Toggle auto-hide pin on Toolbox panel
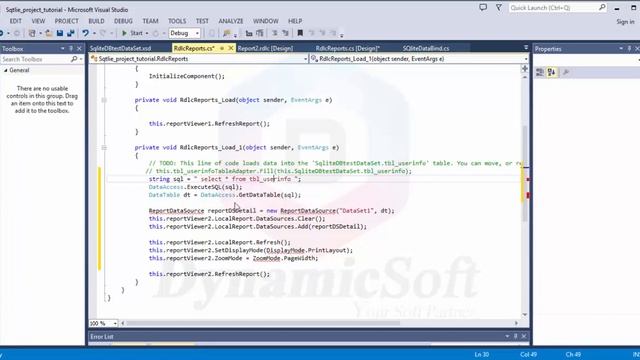 click(71, 49)
